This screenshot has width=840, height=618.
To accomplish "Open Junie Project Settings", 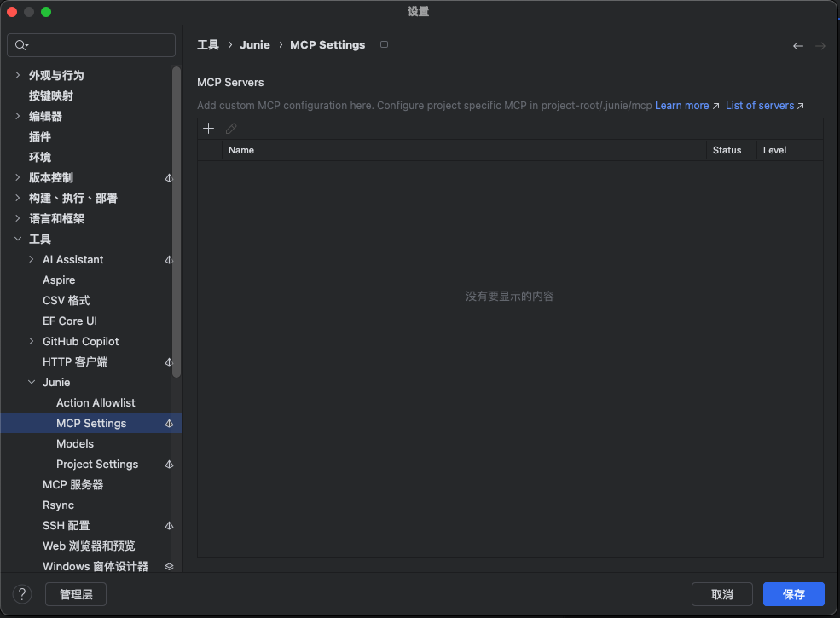I will 97,465.
